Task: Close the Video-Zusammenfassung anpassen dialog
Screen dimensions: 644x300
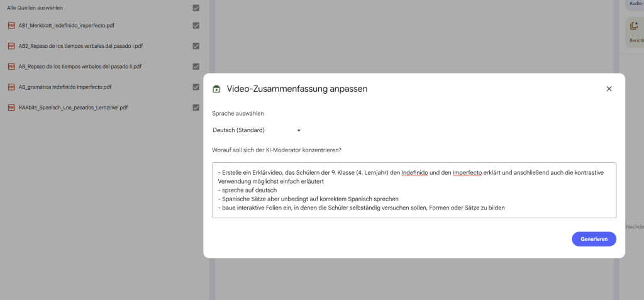Action: coord(609,89)
